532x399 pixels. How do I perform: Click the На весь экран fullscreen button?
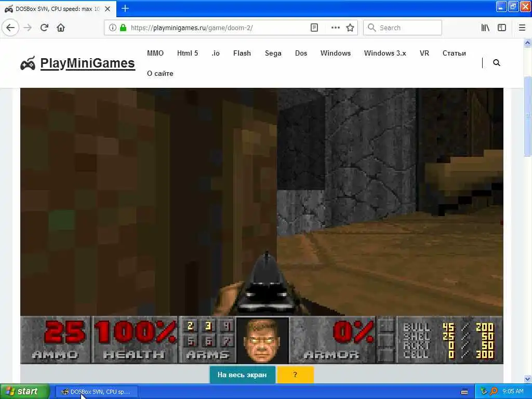[242, 375]
